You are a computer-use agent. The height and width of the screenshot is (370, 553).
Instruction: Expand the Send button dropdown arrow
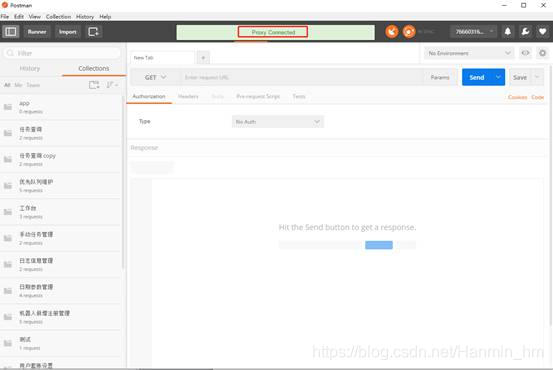pos(498,77)
